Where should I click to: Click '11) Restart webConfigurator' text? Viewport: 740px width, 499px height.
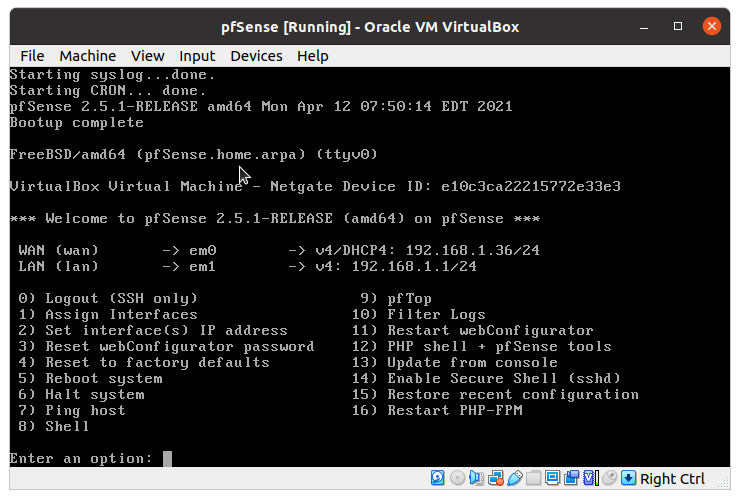point(472,330)
